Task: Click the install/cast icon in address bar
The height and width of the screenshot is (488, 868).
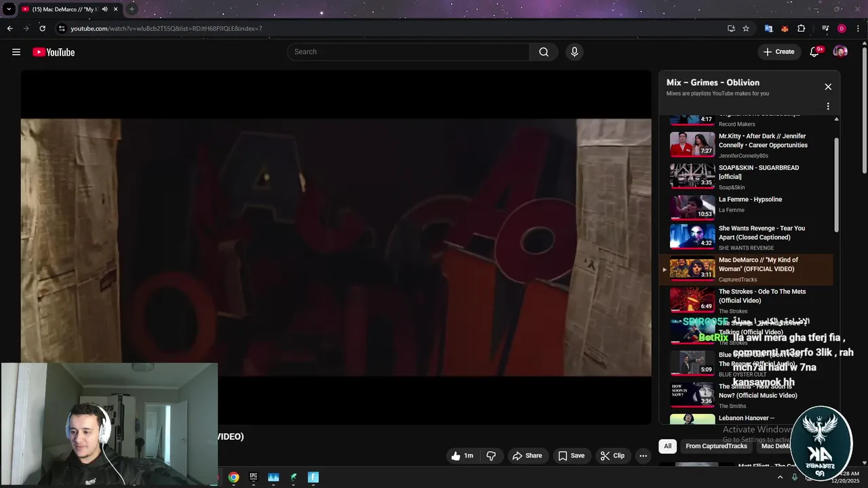Action: point(731,28)
